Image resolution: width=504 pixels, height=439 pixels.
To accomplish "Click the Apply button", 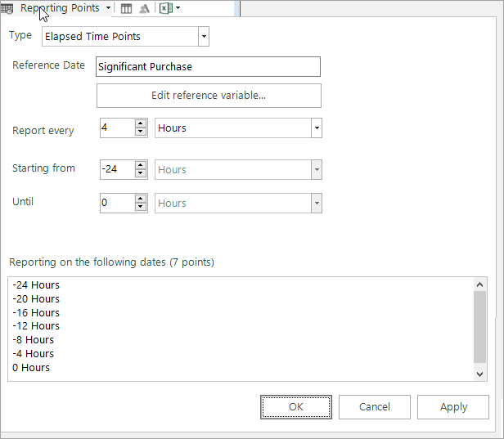I will (x=453, y=407).
